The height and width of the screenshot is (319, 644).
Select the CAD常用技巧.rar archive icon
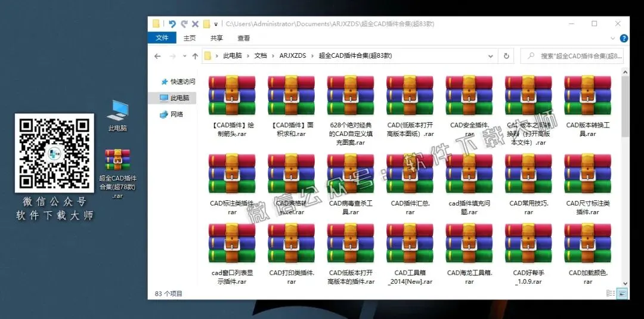(x=528, y=174)
